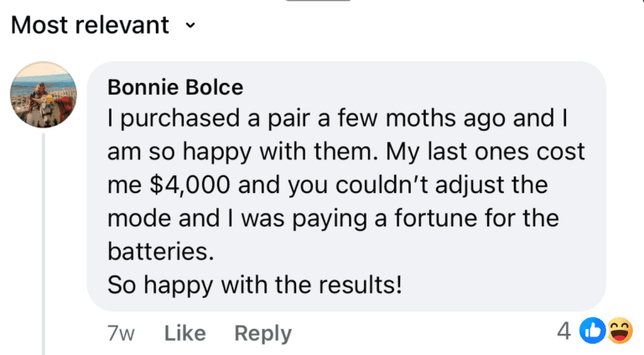Visit Bonnie Bolce's profile via her name
Viewport: 644px width, 355px height.
coord(175,87)
